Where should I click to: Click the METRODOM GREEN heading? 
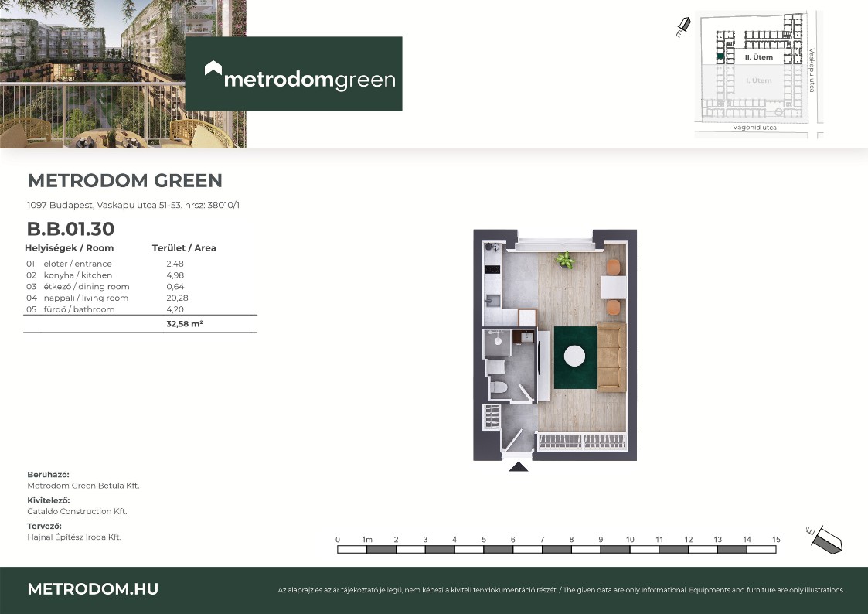coord(125,180)
